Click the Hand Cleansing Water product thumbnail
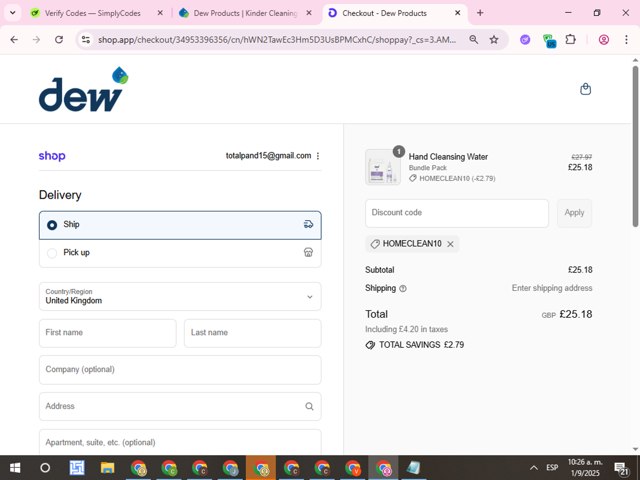This screenshot has height=480, width=640. click(382, 167)
